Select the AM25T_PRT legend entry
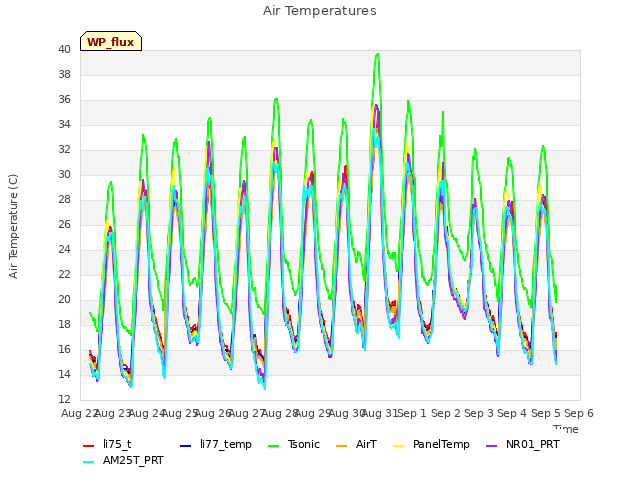The height and width of the screenshot is (480, 640). coord(123,460)
